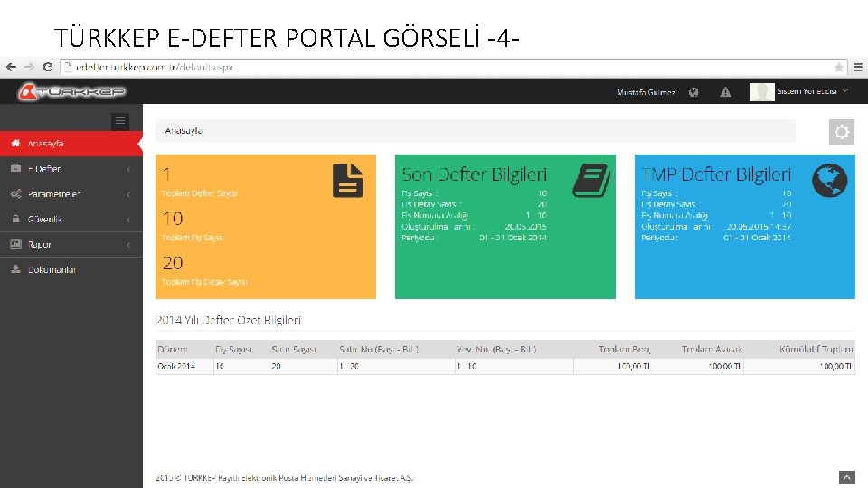Click the Satır No (Baş. - Bit.) header
Screen dimensions: 868x488
tap(379, 349)
